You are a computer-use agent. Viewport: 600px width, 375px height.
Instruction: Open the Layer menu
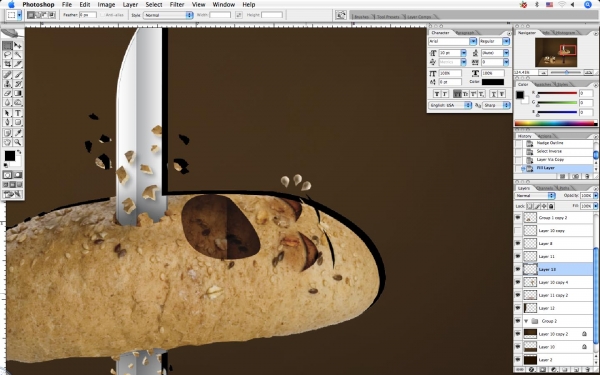pos(130,5)
